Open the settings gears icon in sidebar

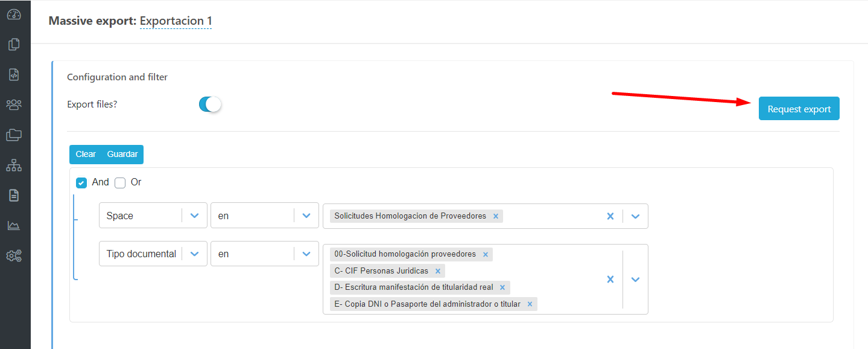pyautogui.click(x=14, y=255)
